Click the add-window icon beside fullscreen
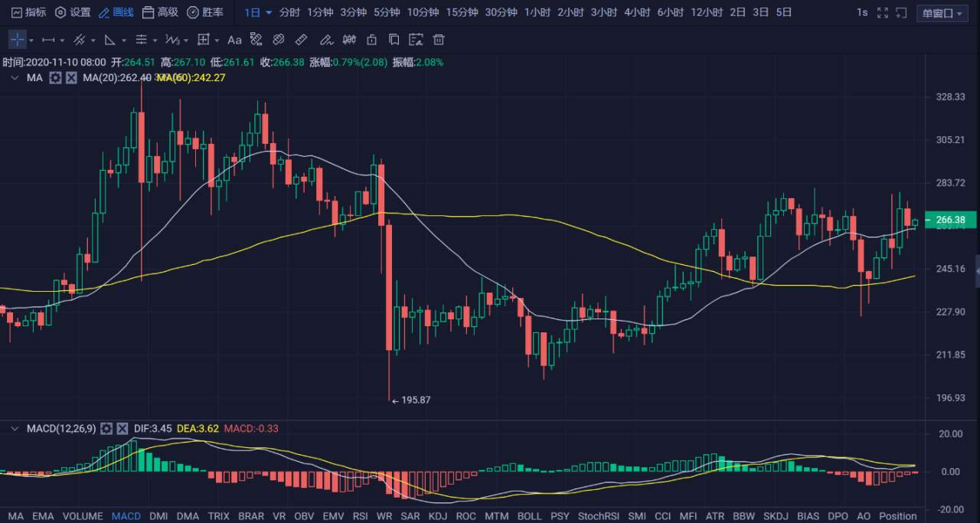980x523 pixels. click(901, 12)
